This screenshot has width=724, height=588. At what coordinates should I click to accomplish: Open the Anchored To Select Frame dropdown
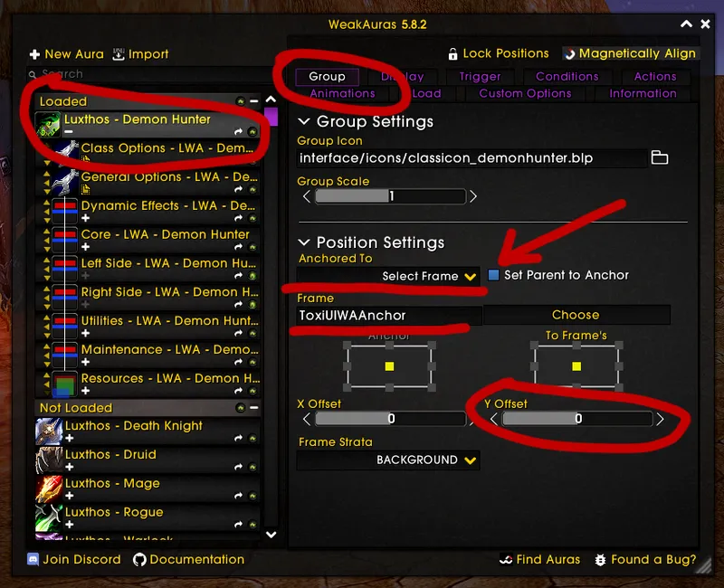(388, 276)
